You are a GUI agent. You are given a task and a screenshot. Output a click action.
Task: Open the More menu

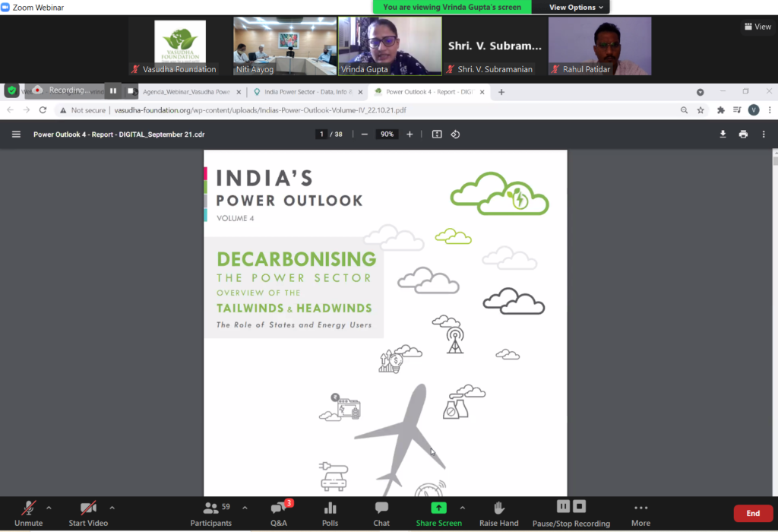coord(640,514)
